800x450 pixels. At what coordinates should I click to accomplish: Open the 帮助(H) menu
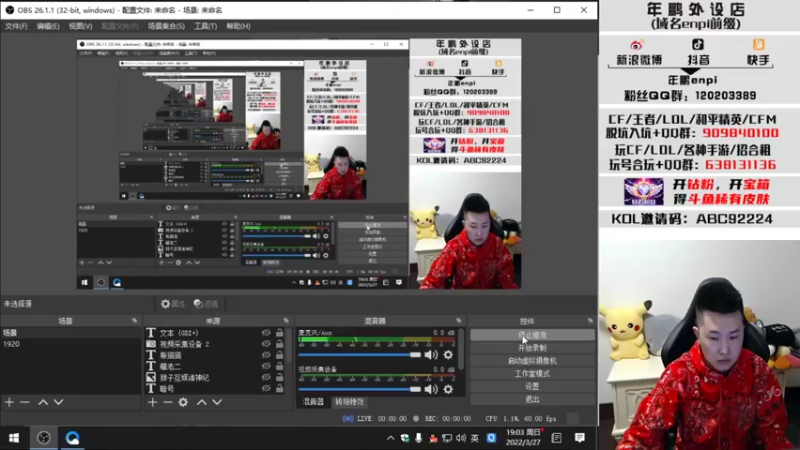[238, 26]
